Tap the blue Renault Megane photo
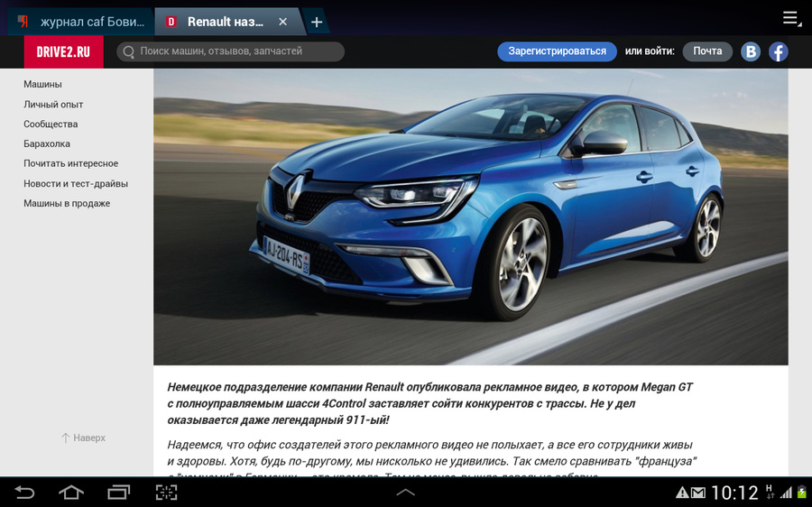The height and width of the screenshot is (507, 812). pyautogui.click(x=471, y=217)
